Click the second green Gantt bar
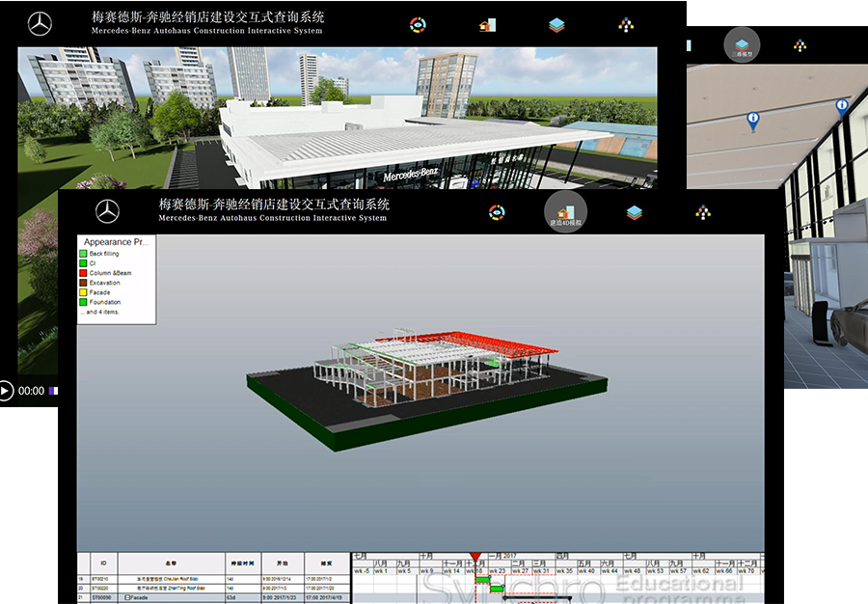The image size is (868, 604). click(497, 589)
